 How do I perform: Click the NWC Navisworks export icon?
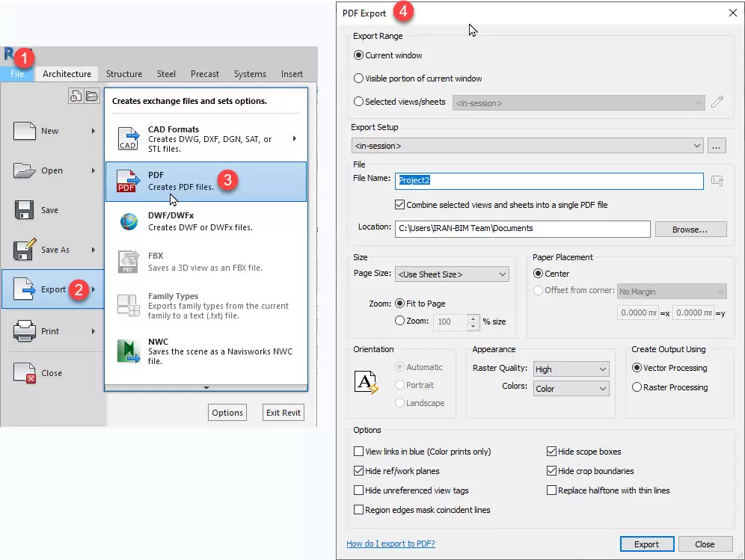click(x=129, y=351)
